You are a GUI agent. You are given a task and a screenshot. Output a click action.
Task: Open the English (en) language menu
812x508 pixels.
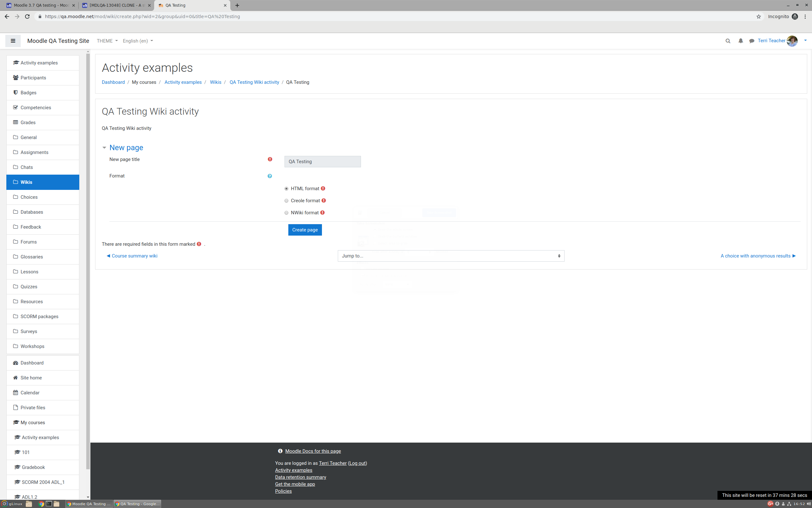point(138,41)
